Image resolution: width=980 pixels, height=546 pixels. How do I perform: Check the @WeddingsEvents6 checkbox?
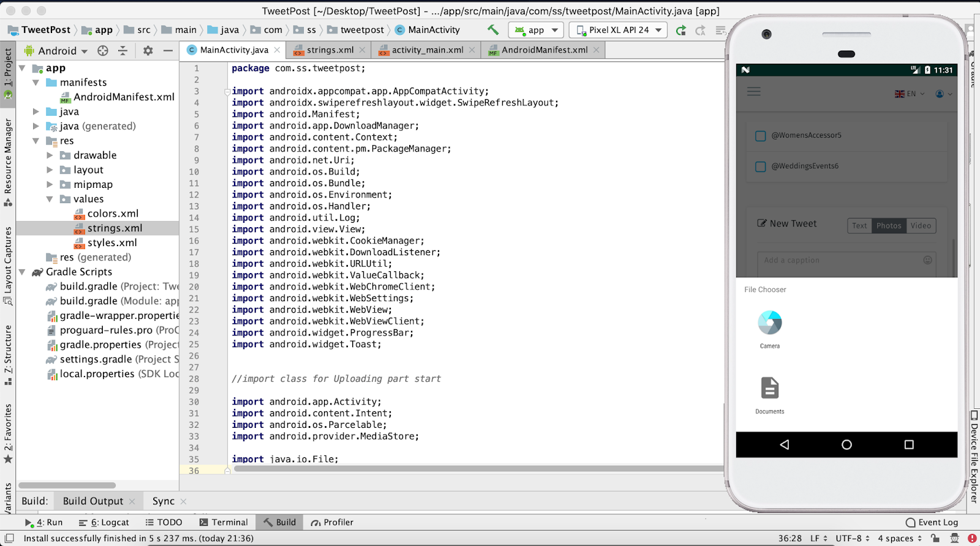click(x=760, y=166)
